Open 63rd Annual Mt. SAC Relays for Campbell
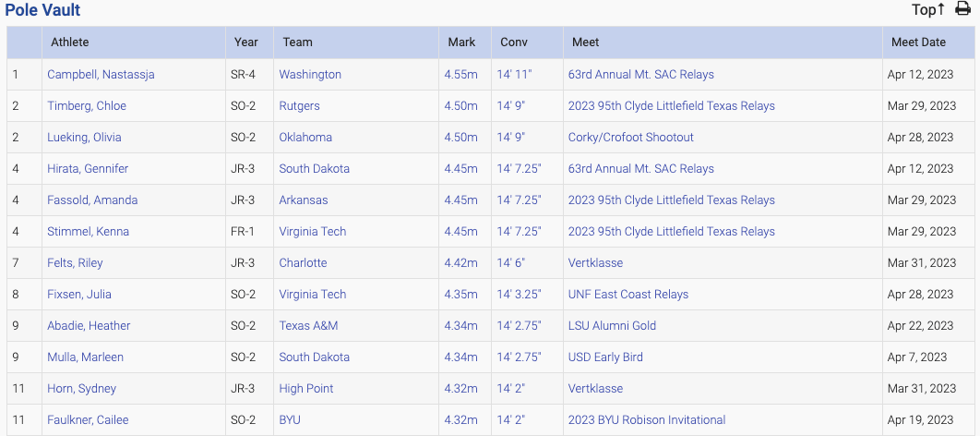 pos(640,74)
